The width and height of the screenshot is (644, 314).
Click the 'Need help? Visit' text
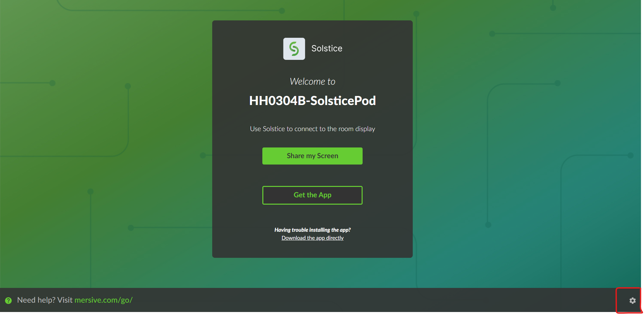click(x=45, y=300)
